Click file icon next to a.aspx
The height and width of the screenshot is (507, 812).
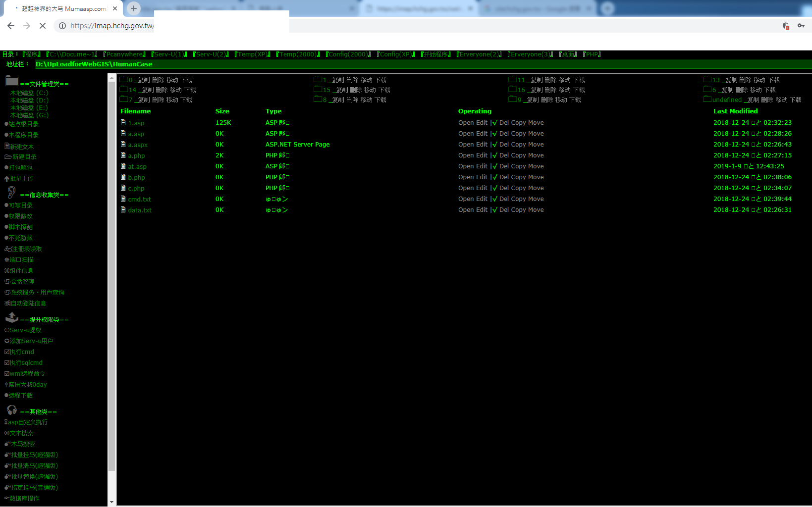pos(123,144)
